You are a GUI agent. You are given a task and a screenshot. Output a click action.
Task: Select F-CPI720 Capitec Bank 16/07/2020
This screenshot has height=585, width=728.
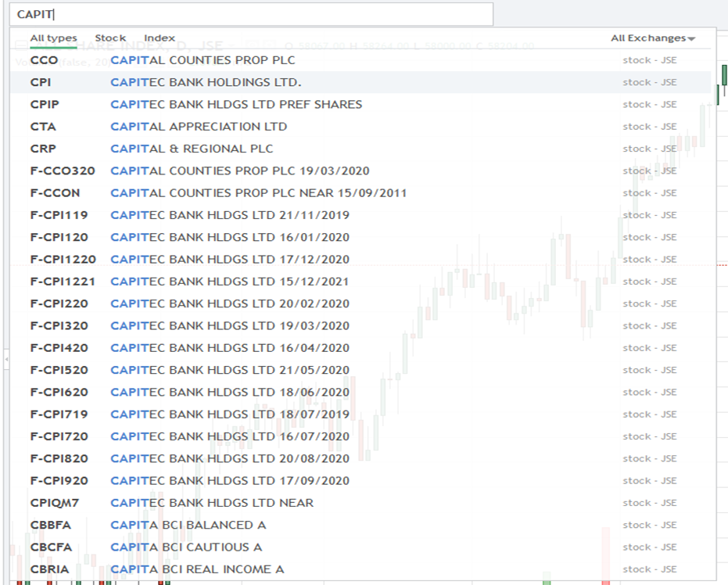pos(360,436)
